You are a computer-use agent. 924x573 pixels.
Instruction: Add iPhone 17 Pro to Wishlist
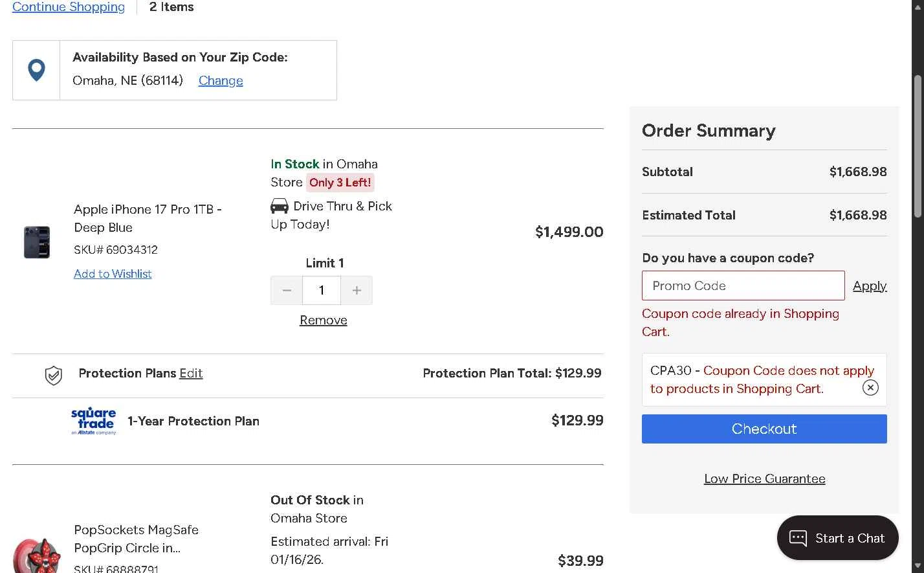click(x=113, y=274)
